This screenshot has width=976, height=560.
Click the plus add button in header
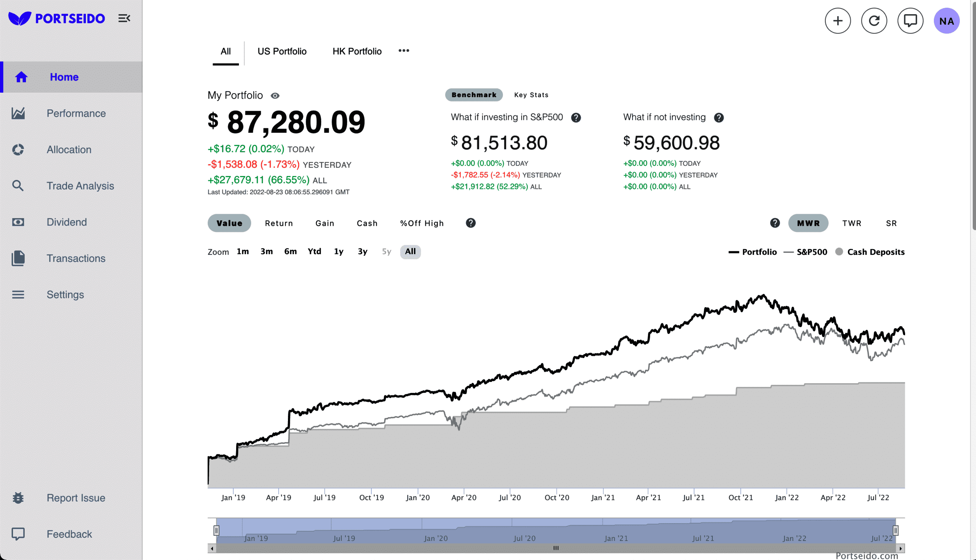837,21
